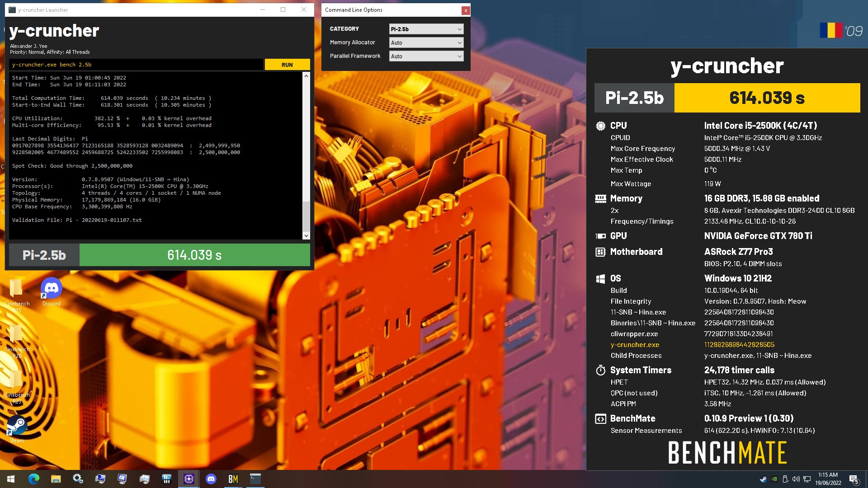The image size is (868, 488).
Task: Open the notification center with 5 alerts
Action: (854, 479)
